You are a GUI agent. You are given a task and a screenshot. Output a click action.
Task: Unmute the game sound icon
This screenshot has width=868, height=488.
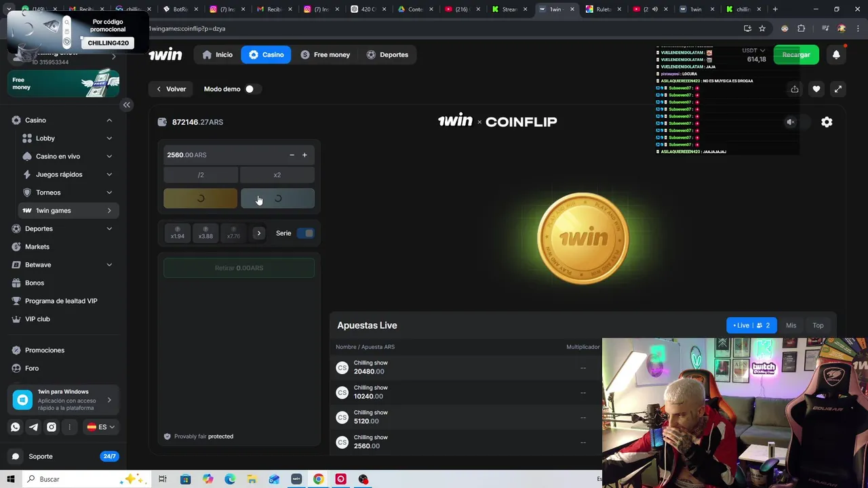[x=790, y=122]
